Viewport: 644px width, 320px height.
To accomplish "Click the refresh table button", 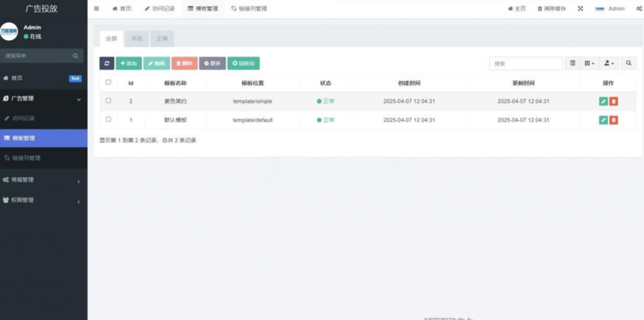I will point(107,63).
